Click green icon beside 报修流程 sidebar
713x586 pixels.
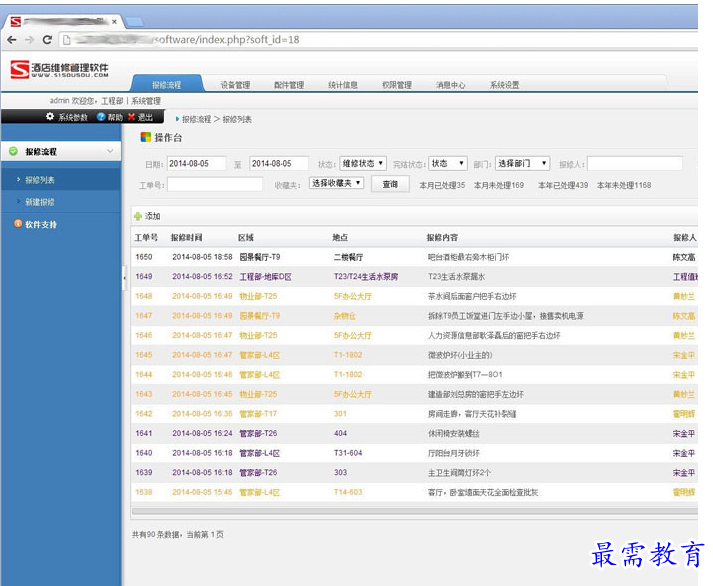click(x=13, y=151)
